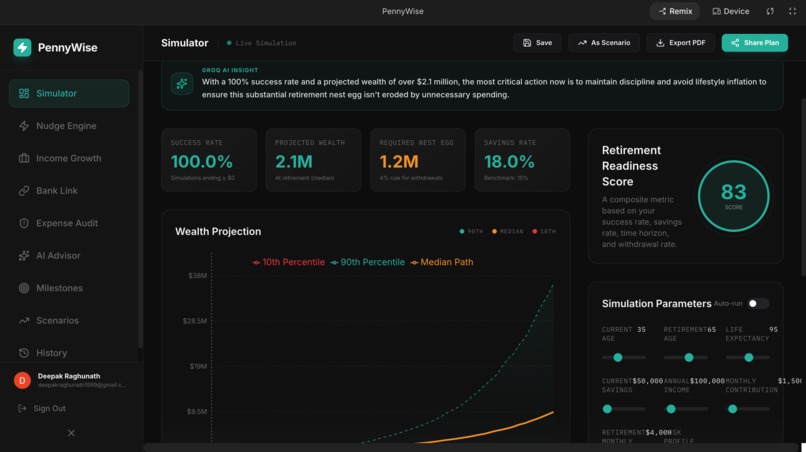The width and height of the screenshot is (806, 452).
Task: Close the sidebar with the X icon
Action: click(x=71, y=433)
